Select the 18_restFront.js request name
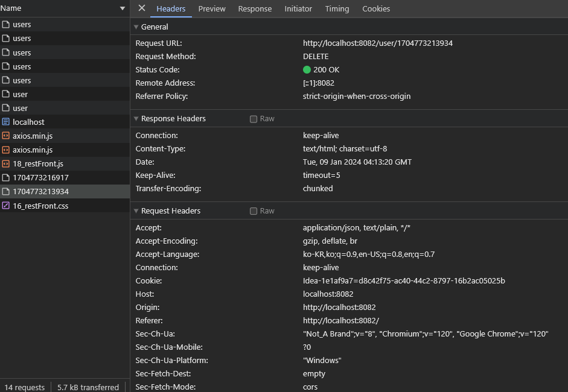This screenshot has height=392, width=568. tap(38, 164)
